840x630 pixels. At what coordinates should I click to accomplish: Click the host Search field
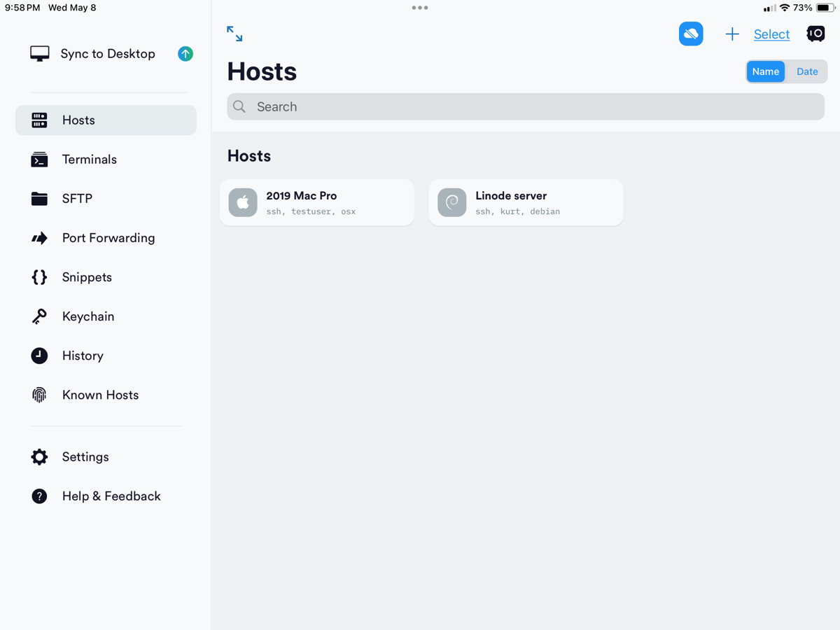(525, 106)
